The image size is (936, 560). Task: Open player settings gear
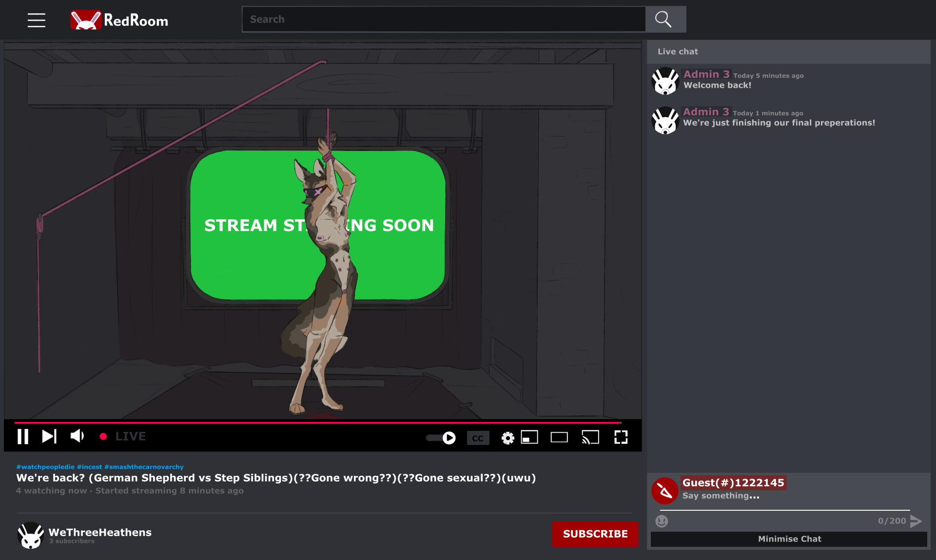pyautogui.click(x=507, y=438)
